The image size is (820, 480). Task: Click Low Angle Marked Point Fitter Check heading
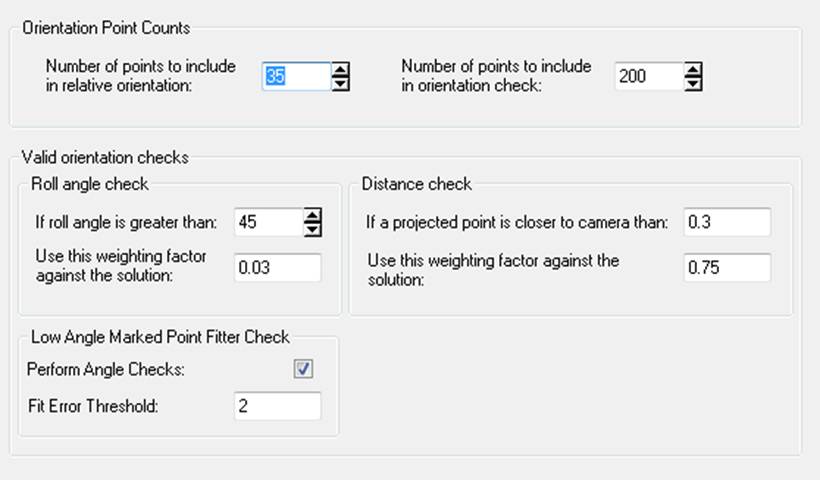click(x=160, y=337)
